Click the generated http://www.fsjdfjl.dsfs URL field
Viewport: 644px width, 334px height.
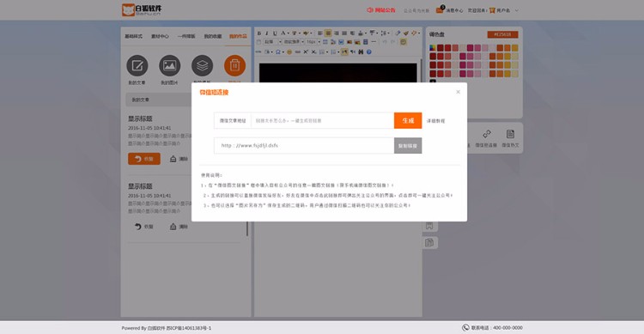304,145
